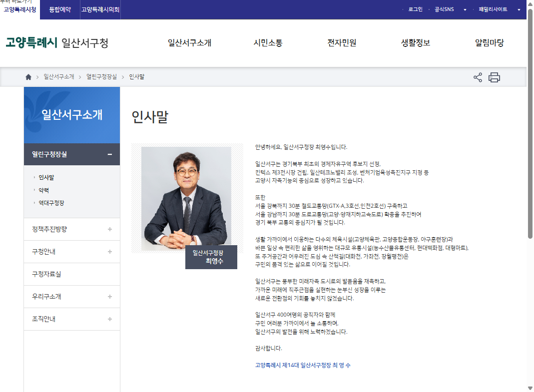
Task: Click 열린구청장실 in the breadcrumb
Action: 101,77
